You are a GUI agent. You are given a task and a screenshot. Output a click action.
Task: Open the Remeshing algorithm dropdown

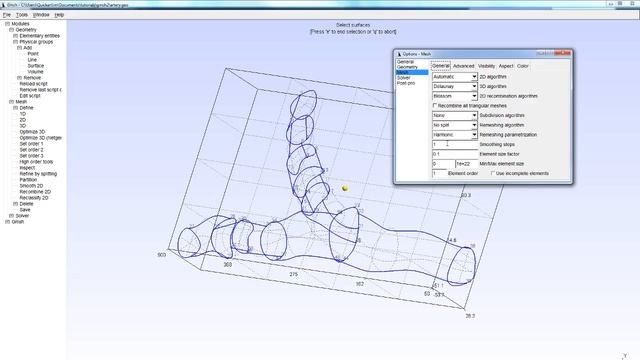point(455,125)
